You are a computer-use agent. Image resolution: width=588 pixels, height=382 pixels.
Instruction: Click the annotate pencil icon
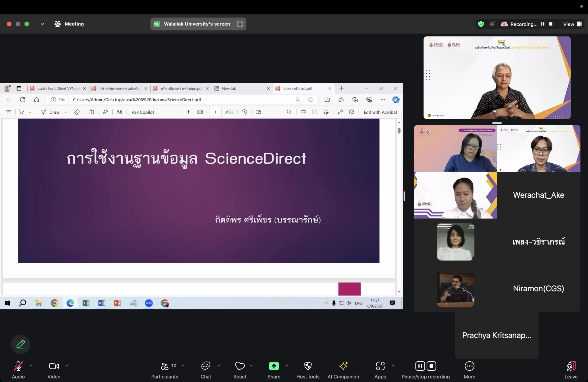coord(21,344)
